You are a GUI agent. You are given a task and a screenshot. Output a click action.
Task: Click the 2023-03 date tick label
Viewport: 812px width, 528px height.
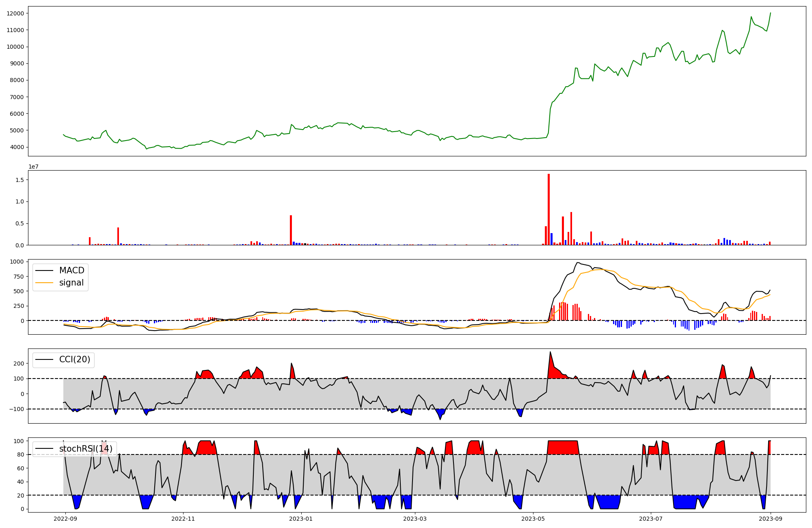415,519
